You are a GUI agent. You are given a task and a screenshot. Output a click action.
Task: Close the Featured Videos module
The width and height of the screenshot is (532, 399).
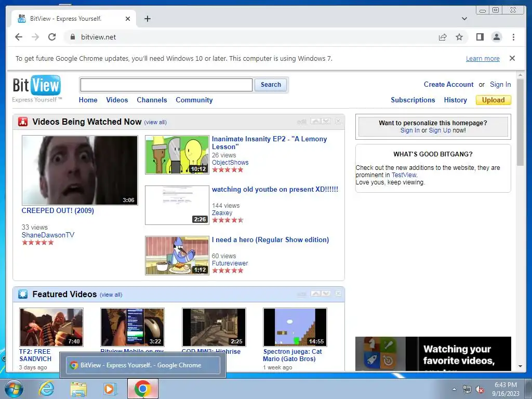click(x=338, y=294)
